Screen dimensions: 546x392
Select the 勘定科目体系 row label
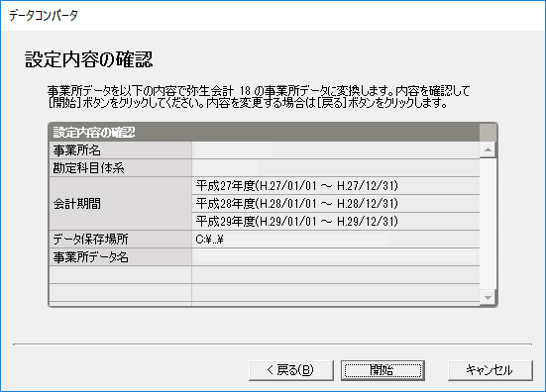pyautogui.click(x=121, y=168)
